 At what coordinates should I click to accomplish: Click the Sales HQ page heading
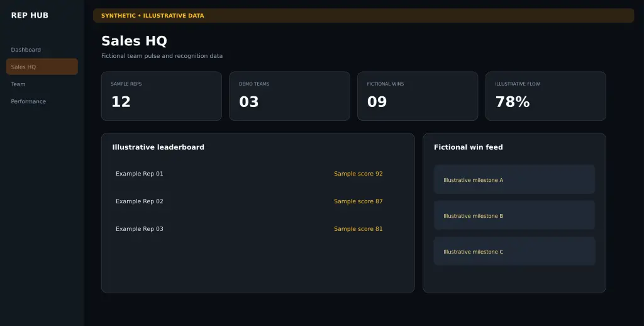pos(135,41)
